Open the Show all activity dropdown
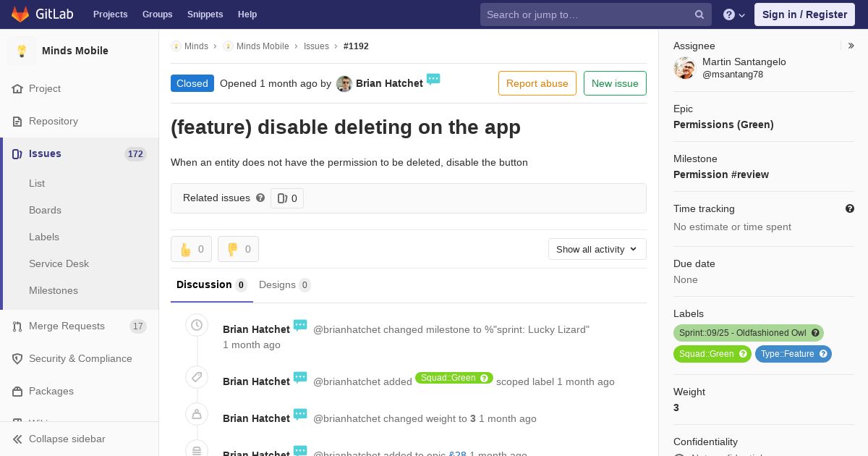Viewport: 868px width, 456px height. (x=597, y=249)
